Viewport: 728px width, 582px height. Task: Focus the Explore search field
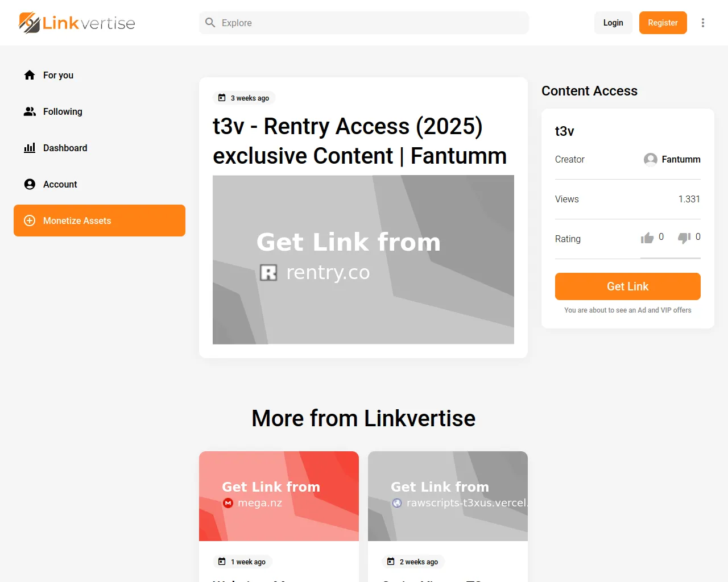370,23
